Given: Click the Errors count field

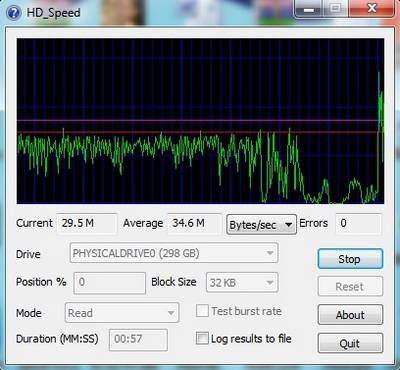Looking at the screenshot, I should (358, 223).
